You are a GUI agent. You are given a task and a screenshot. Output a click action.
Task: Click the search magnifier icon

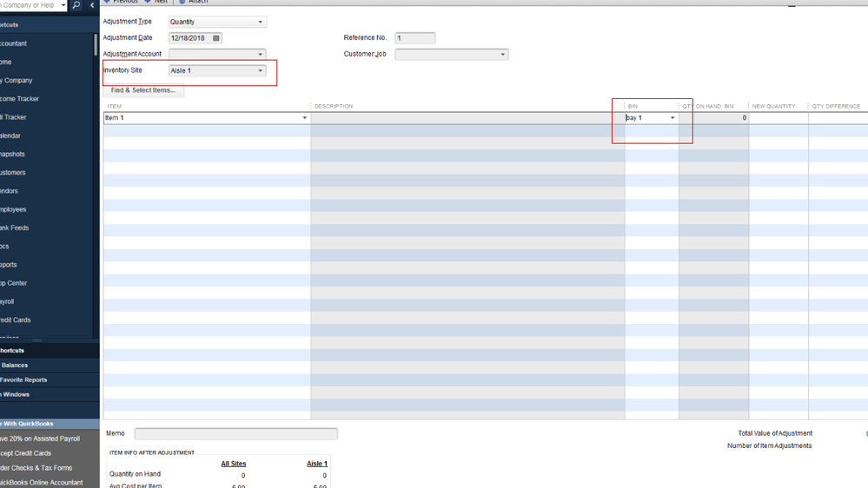tap(76, 5)
